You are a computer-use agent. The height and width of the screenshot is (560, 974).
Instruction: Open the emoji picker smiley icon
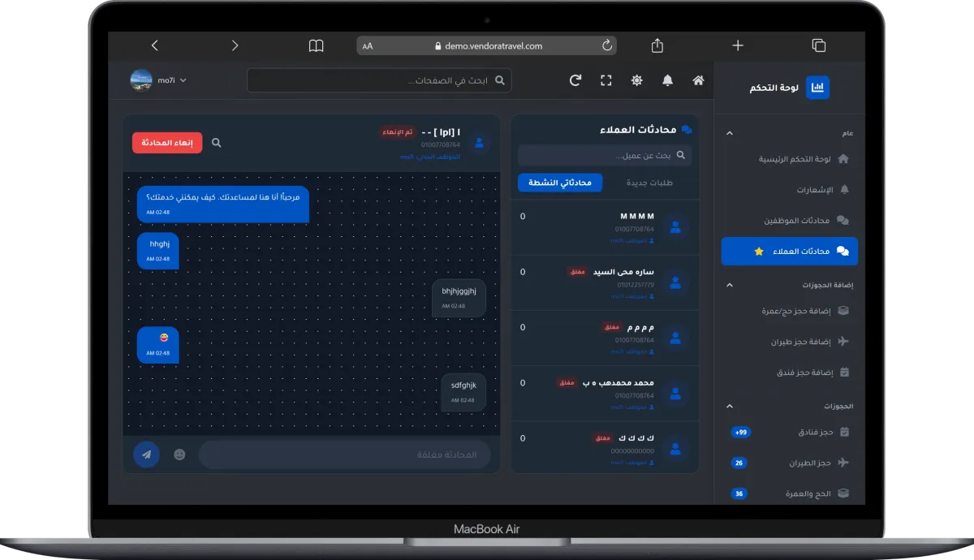point(179,454)
